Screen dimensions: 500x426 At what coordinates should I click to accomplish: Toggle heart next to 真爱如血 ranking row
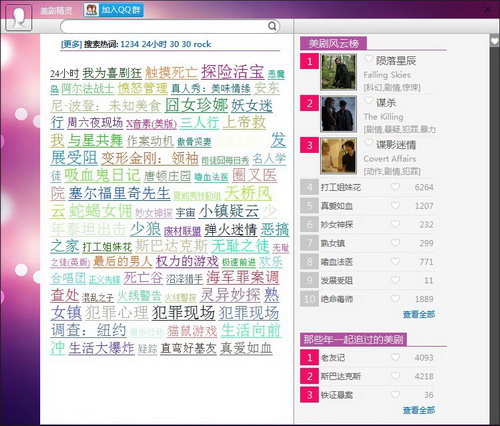pos(395,205)
